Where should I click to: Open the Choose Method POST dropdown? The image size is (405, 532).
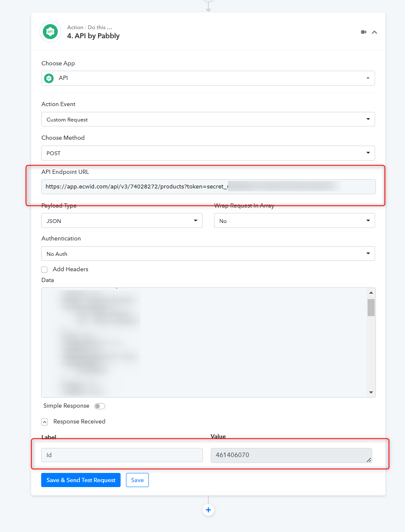pos(208,153)
